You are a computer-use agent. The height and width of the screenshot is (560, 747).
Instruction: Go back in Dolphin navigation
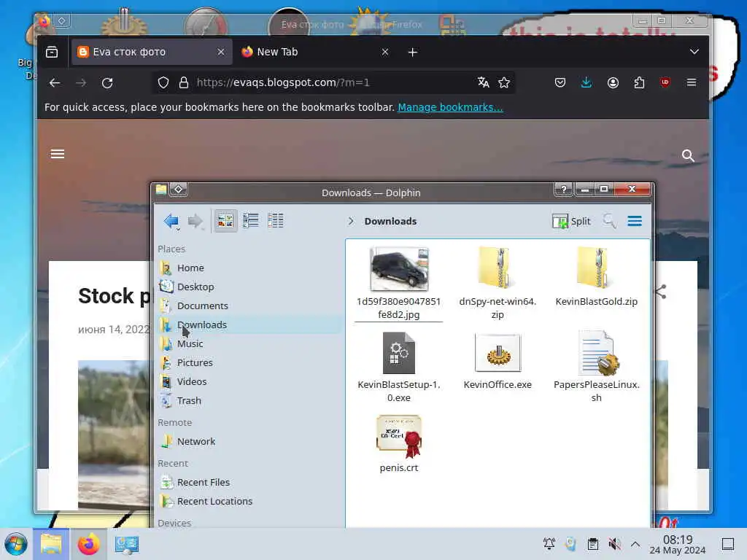pyautogui.click(x=171, y=221)
